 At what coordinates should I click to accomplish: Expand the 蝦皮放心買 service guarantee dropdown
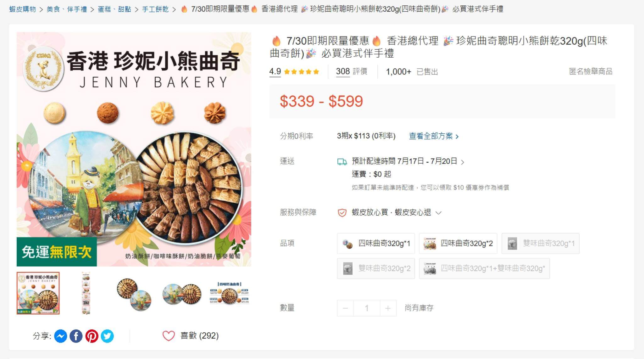pyautogui.click(x=438, y=213)
